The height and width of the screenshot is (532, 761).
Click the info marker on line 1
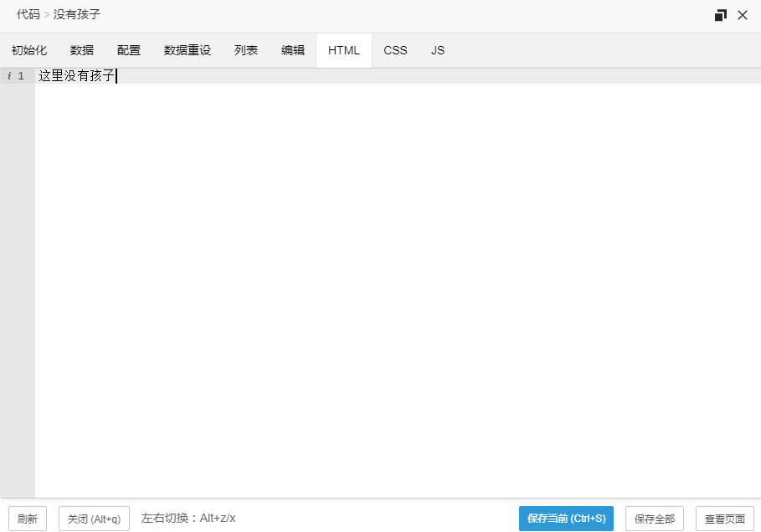[x=8, y=75]
